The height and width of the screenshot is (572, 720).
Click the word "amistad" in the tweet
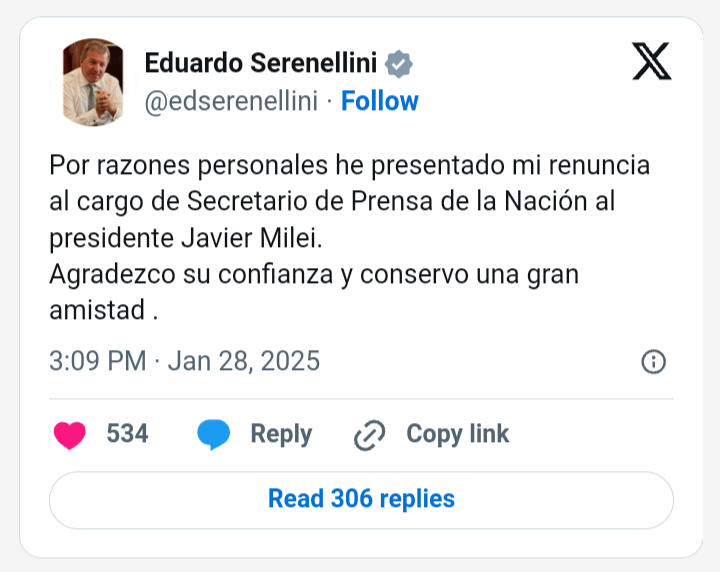[x=97, y=310]
